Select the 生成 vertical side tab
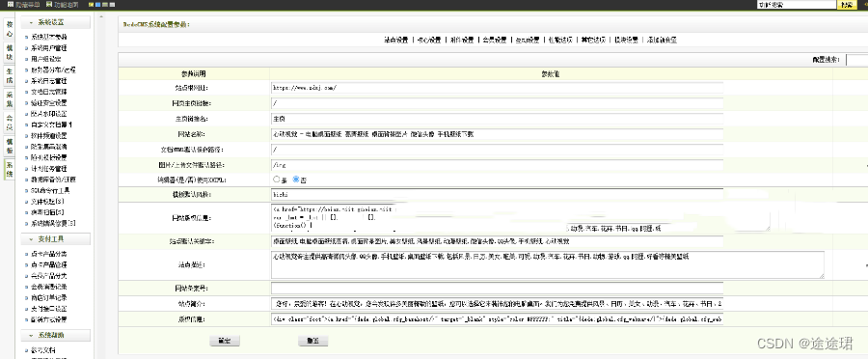This screenshot has width=868, height=359. click(x=10, y=76)
